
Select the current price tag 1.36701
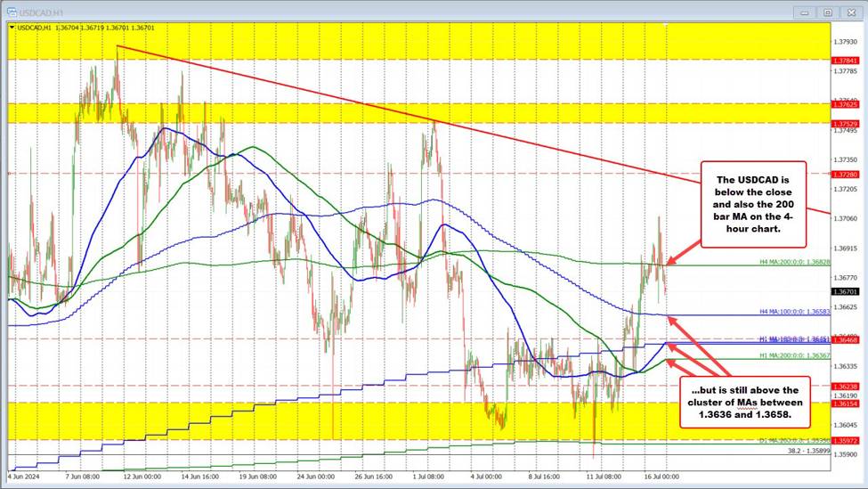click(845, 291)
